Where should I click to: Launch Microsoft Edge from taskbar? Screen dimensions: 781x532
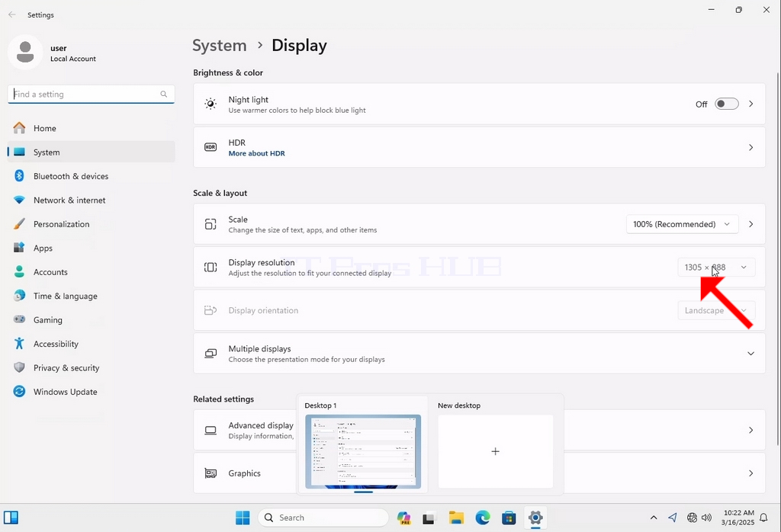(482, 518)
